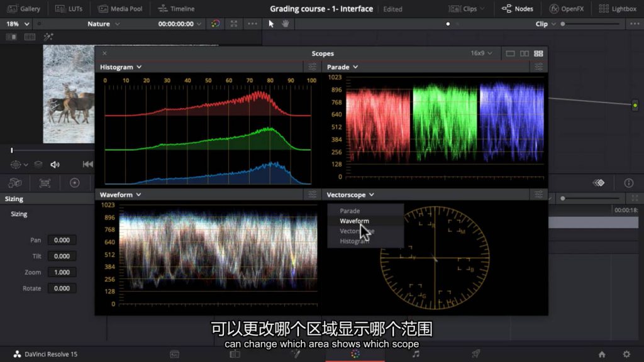Click the viewer on-screen overlay icon
644x362 pixels.
pos(16,165)
